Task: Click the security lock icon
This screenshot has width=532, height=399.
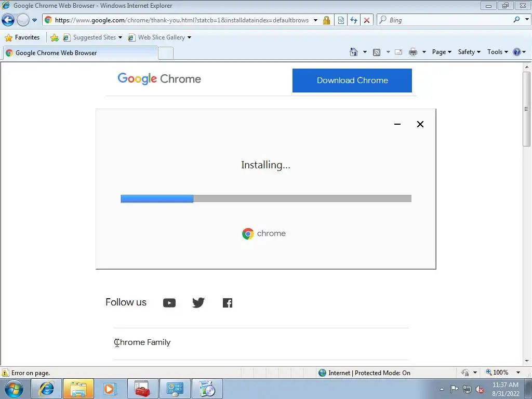Action: click(x=326, y=20)
